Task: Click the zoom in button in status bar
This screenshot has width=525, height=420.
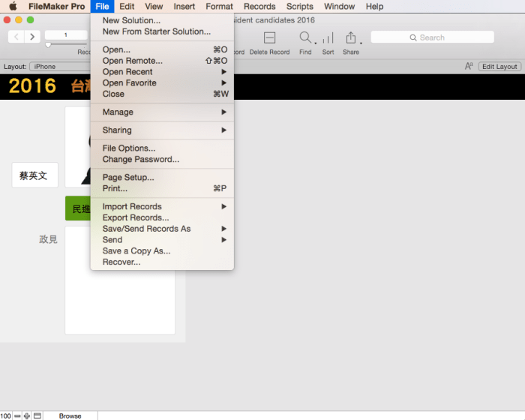Action: pos(27,415)
